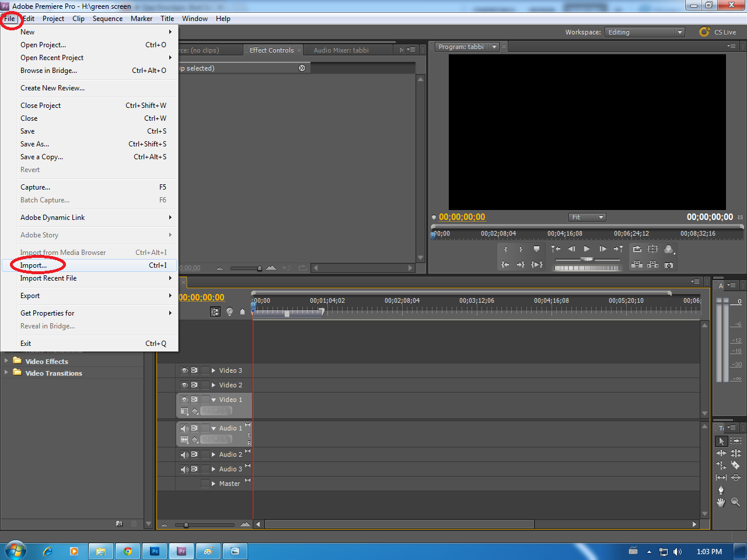The height and width of the screenshot is (560, 747).
Task: Open the Fit zoom level dropdown
Action: pos(588,217)
